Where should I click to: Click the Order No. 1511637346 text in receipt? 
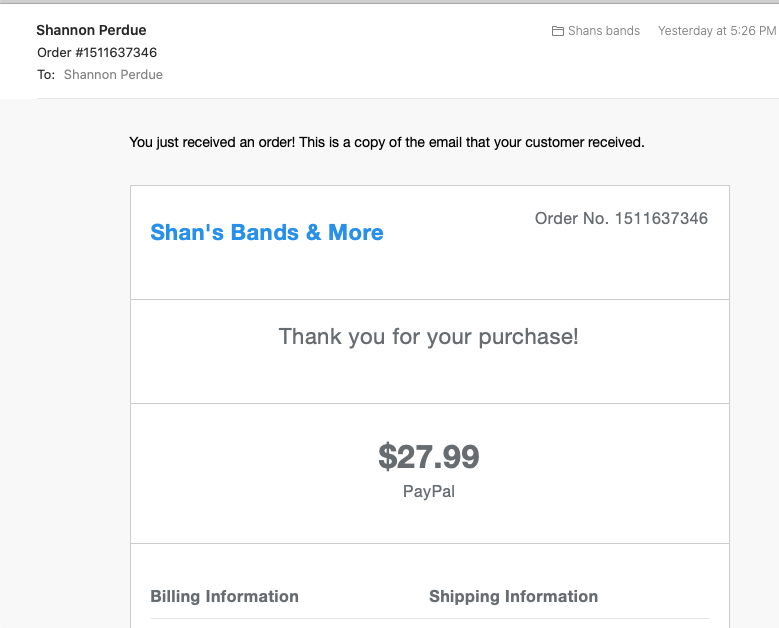(x=621, y=218)
